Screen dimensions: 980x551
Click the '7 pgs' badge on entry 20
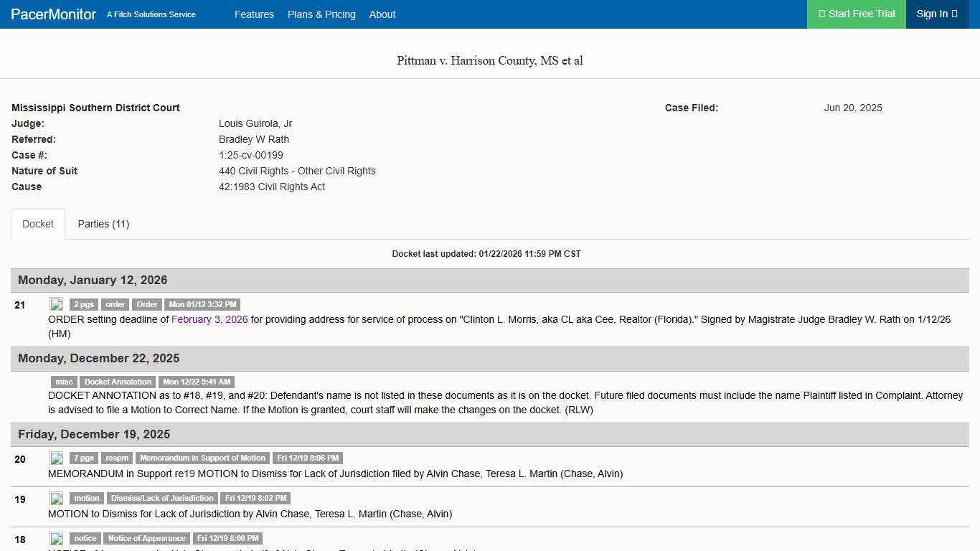pyautogui.click(x=83, y=458)
